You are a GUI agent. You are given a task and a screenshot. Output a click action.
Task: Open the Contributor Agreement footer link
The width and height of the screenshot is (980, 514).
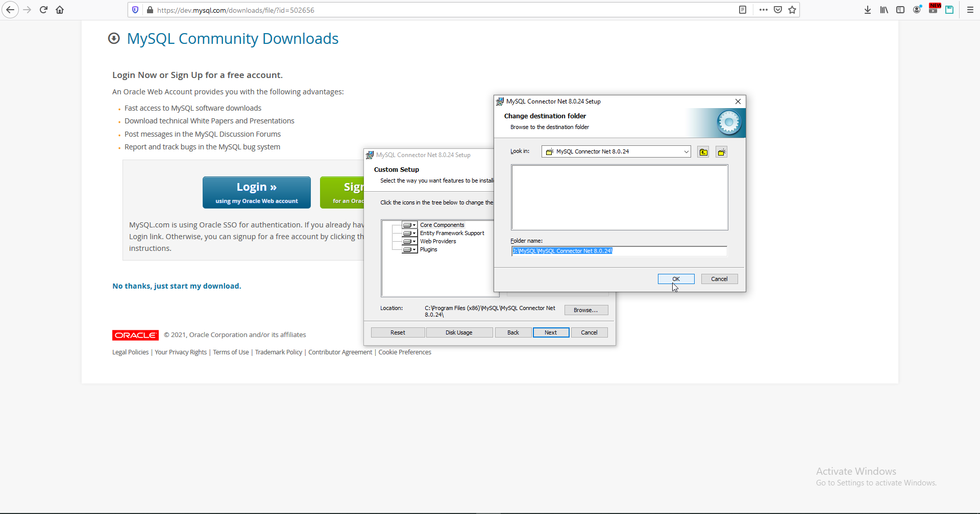pos(340,352)
